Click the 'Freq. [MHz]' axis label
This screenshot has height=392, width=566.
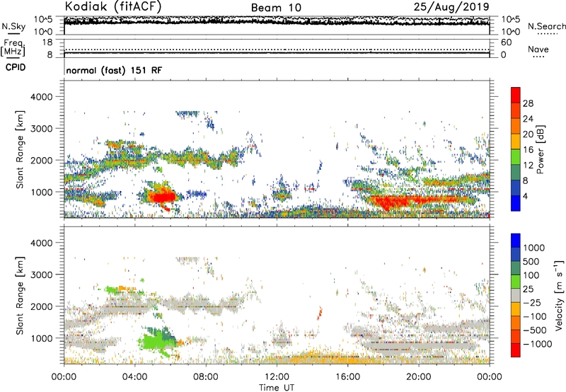13,47
